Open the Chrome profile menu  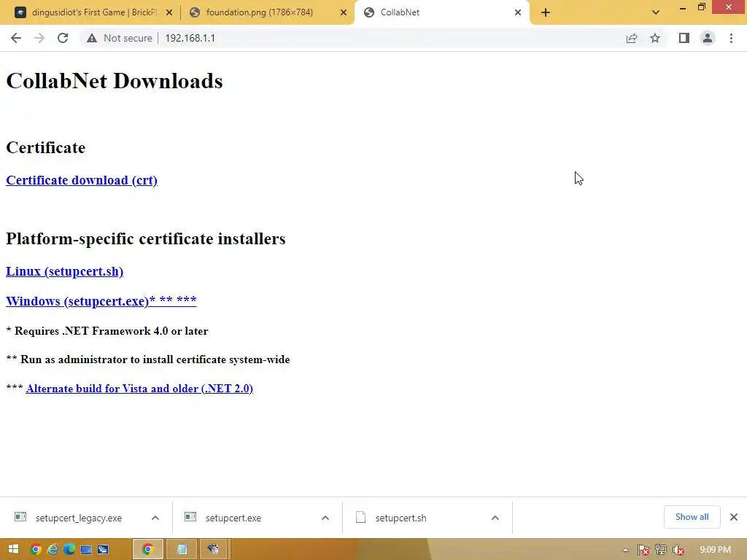[708, 38]
